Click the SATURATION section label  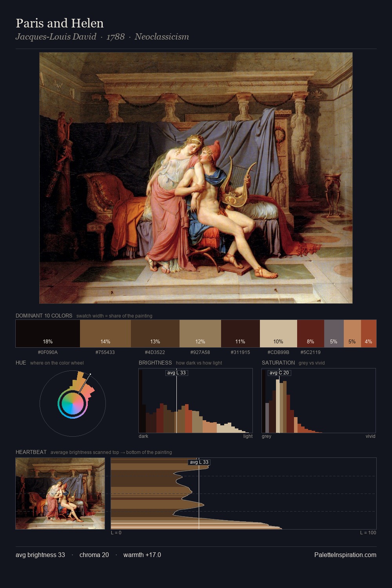pyautogui.click(x=278, y=363)
